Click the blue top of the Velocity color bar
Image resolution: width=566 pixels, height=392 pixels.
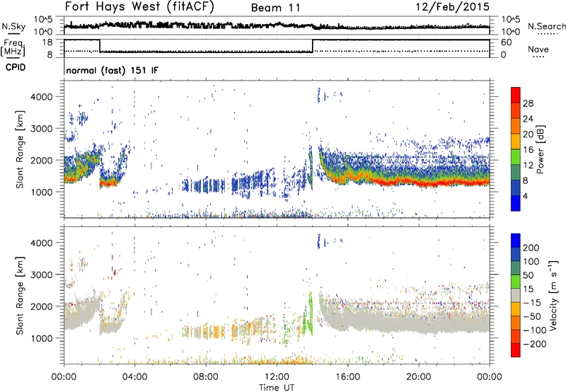[x=516, y=240]
